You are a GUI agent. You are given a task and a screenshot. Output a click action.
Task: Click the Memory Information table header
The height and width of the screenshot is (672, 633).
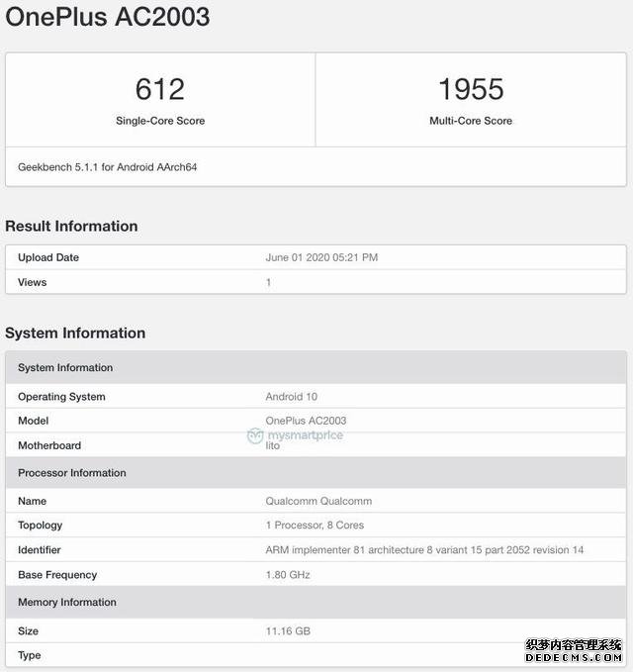(316, 602)
